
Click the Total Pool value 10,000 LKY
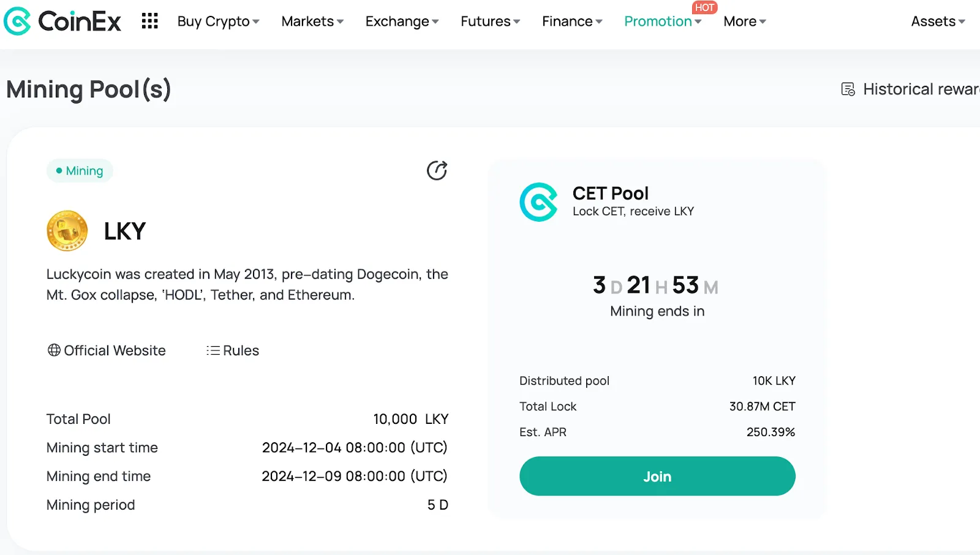(411, 419)
